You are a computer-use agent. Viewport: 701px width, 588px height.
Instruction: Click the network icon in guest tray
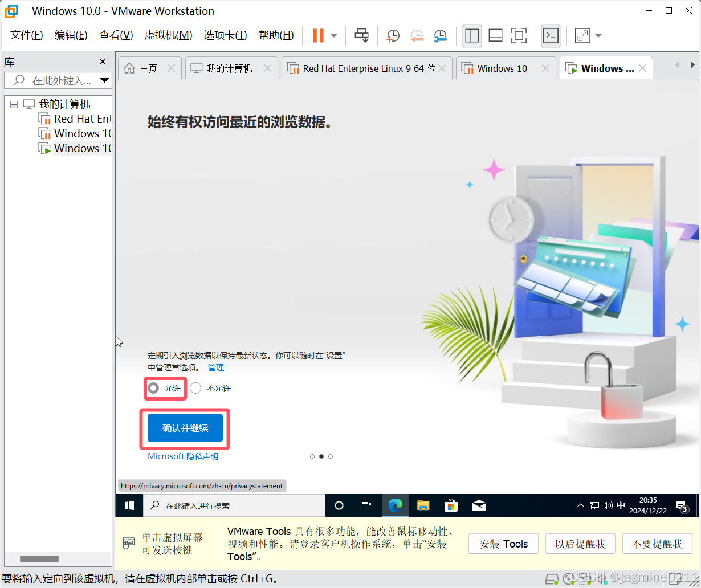click(x=594, y=505)
